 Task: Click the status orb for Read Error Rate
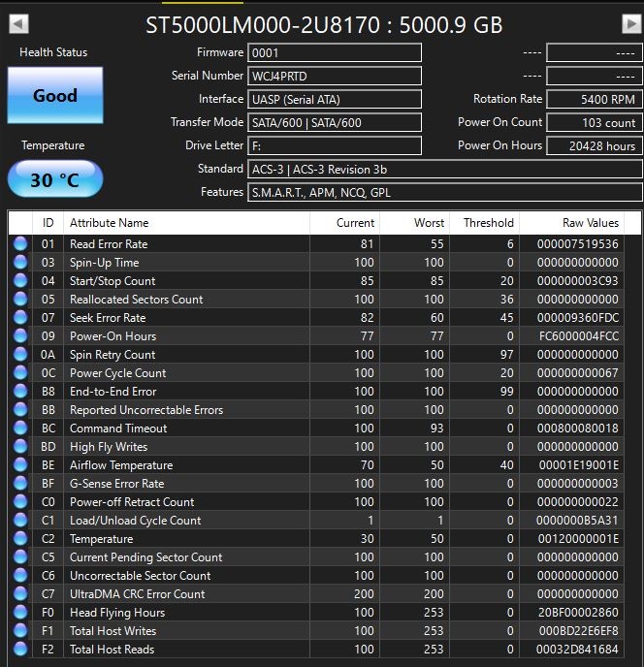[x=20, y=244]
